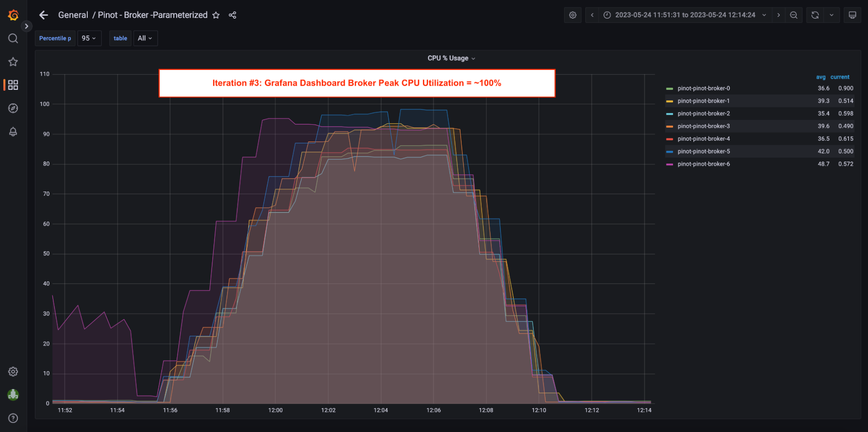Click the 100 label on the Y axis

coord(44,104)
